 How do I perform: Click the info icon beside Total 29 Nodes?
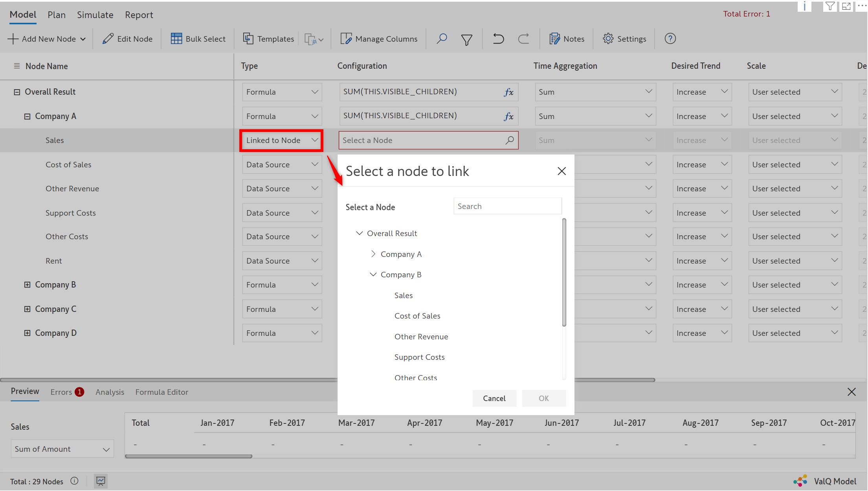74,481
